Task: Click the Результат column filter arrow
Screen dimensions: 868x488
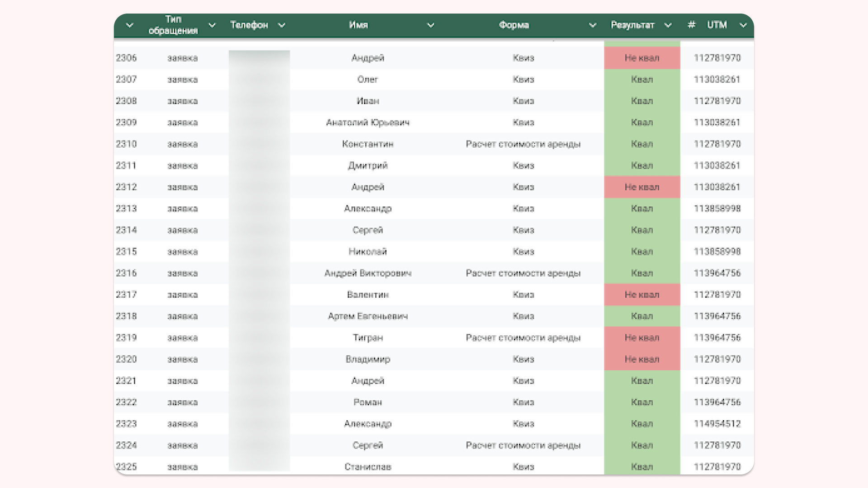Action: pyautogui.click(x=668, y=25)
